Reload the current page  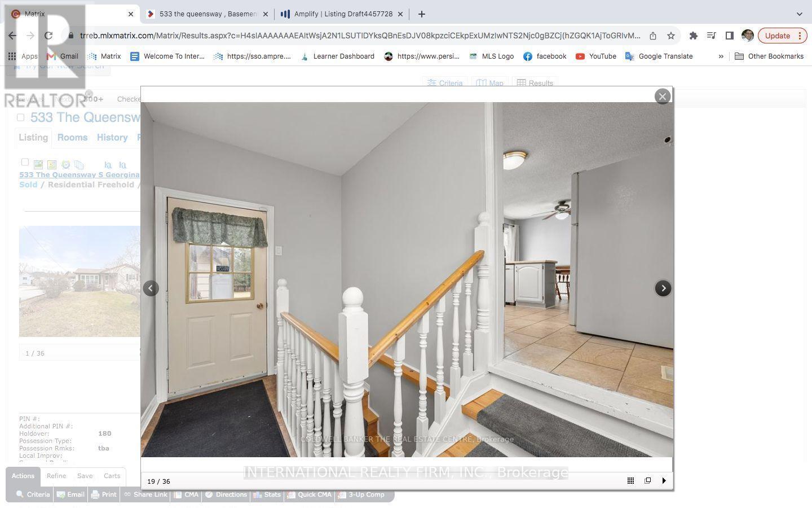click(x=48, y=36)
